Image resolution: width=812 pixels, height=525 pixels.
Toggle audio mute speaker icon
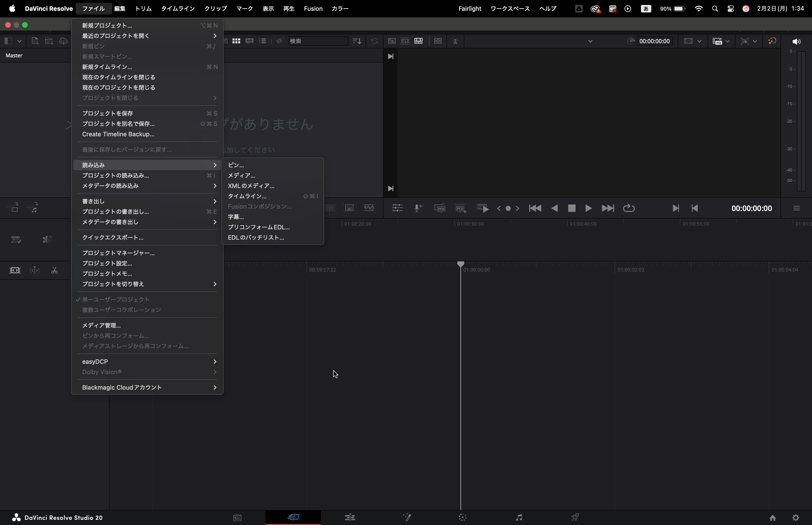click(796, 42)
